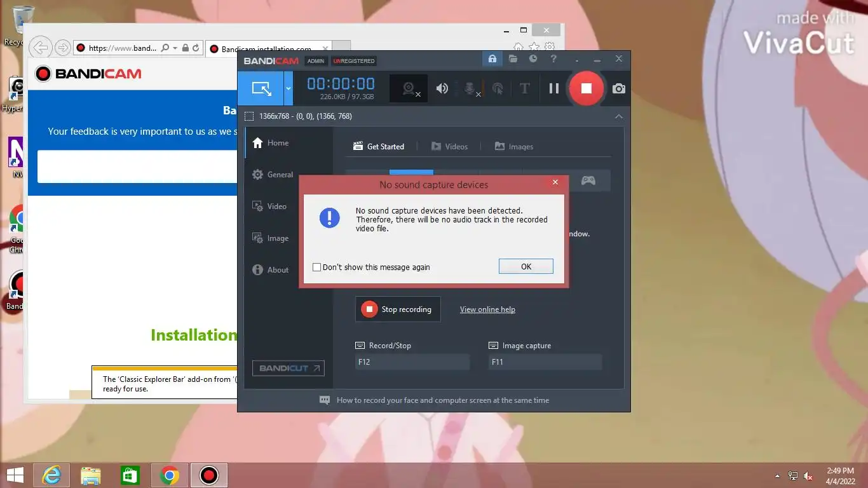Click the text overlay T icon
This screenshot has height=488, width=868.
pyautogui.click(x=524, y=88)
